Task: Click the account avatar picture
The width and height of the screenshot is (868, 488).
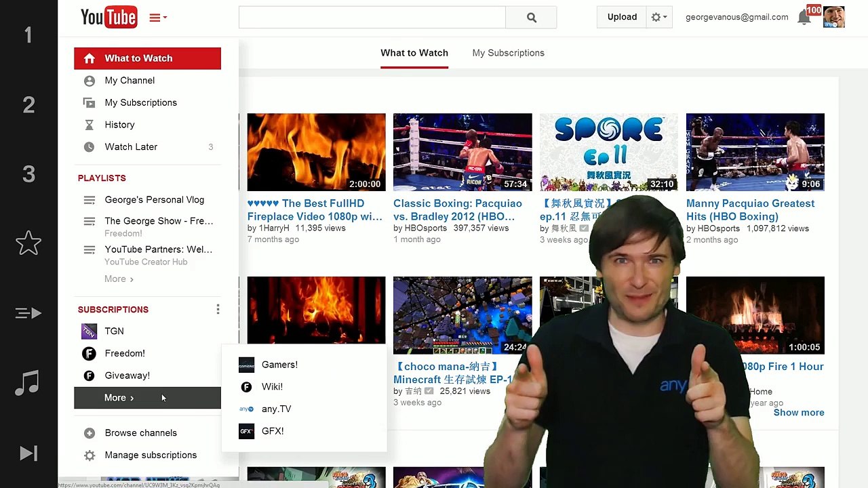Action: coord(834,17)
